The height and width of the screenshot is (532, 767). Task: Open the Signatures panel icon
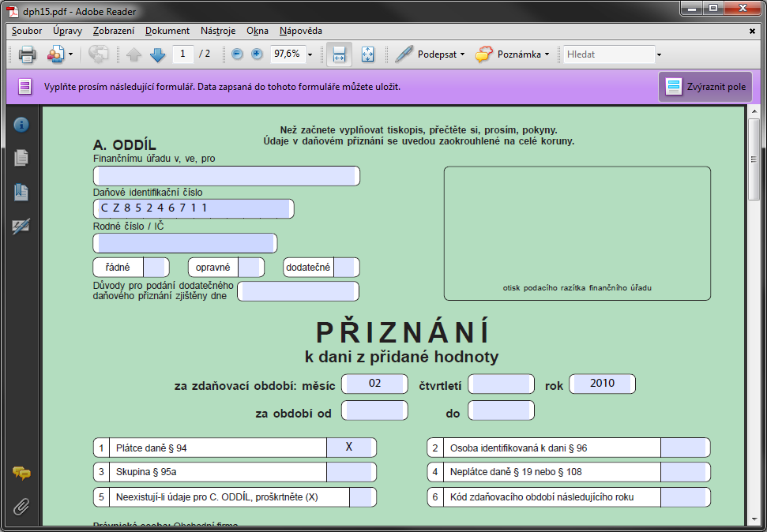(x=21, y=226)
